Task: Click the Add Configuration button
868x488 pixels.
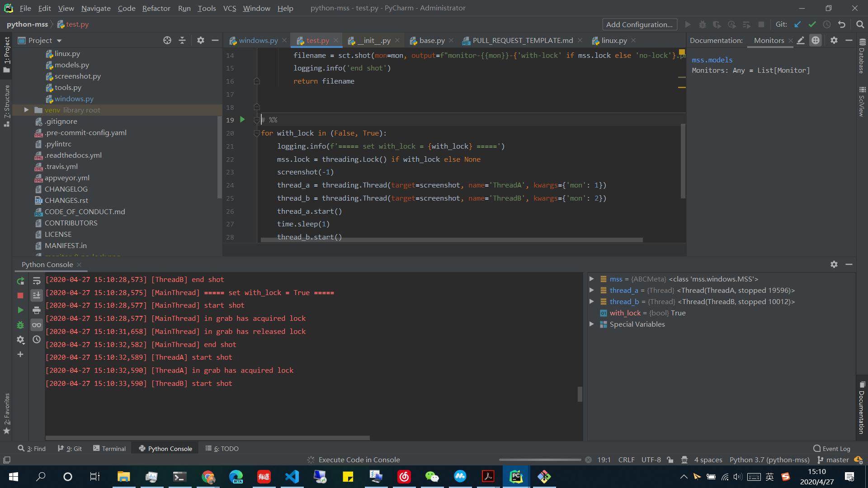Action: click(639, 24)
